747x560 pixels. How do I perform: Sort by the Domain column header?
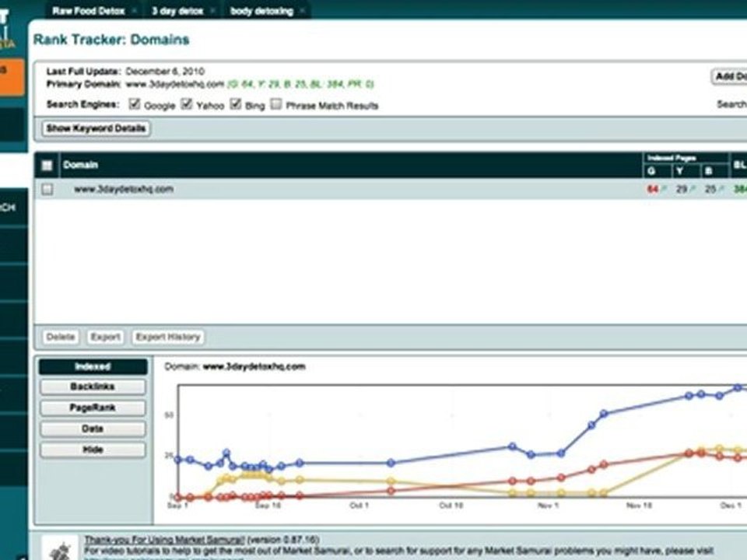[80, 165]
